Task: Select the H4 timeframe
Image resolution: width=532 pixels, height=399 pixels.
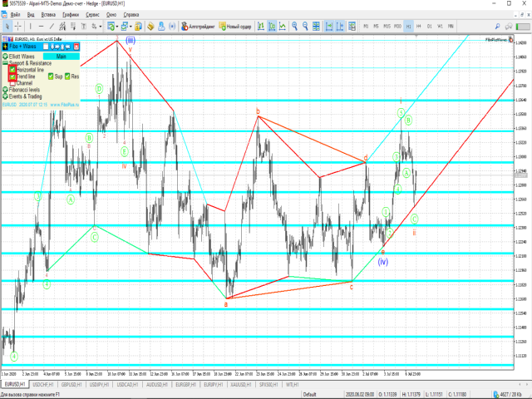Action: (x=419, y=26)
